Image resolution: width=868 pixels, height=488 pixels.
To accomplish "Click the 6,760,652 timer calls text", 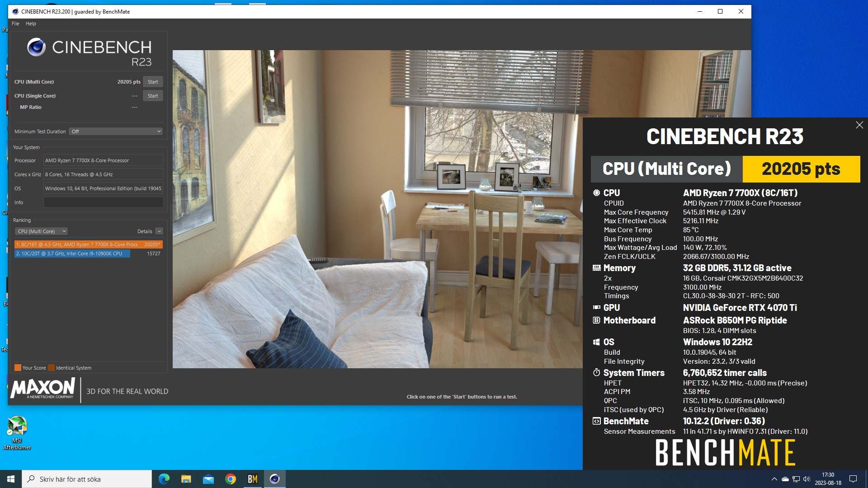I will (725, 373).
